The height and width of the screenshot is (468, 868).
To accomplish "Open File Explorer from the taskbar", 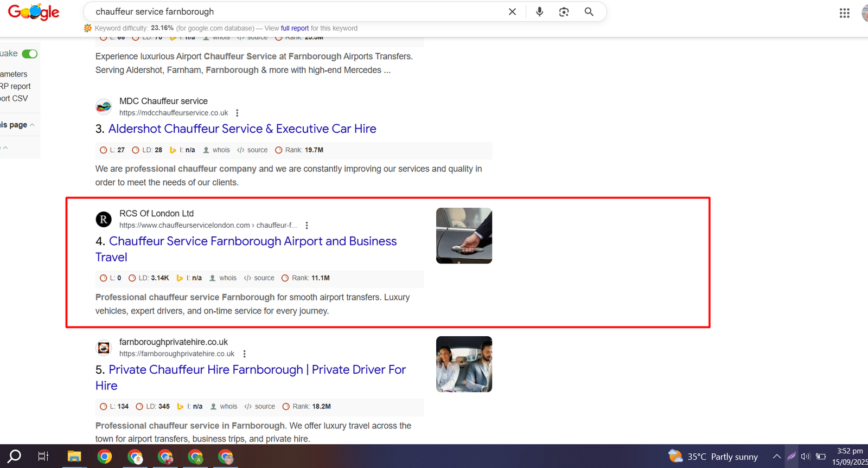I will pyautogui.click(x=74, y=457).
